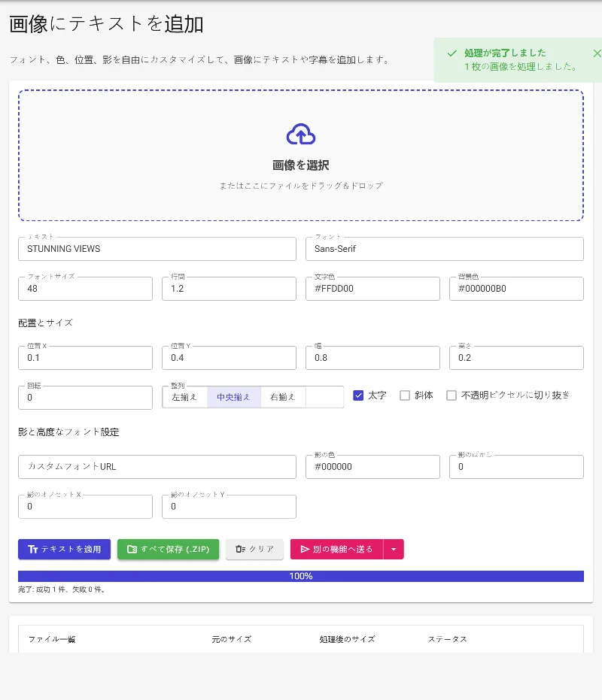Expand the dropdown arrow beside 別の機能へ送る
The image size is (602, 700).
394,549
